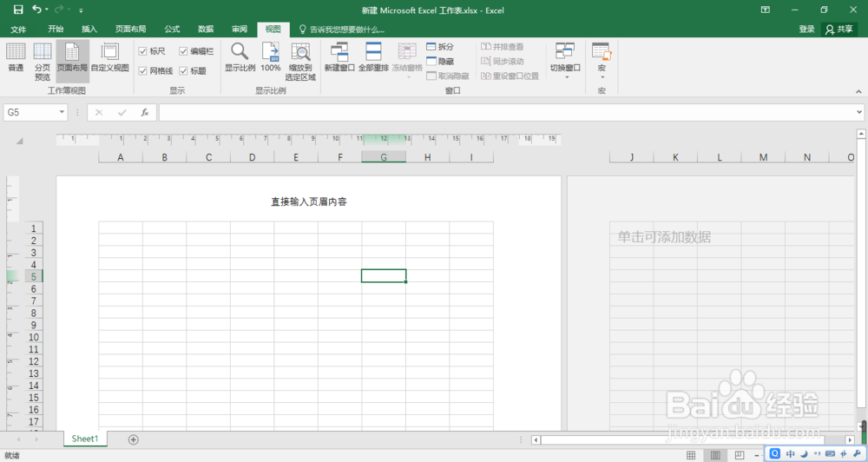Undo the last action
This screenshot has width=868, height=462.
click(37, 10)
